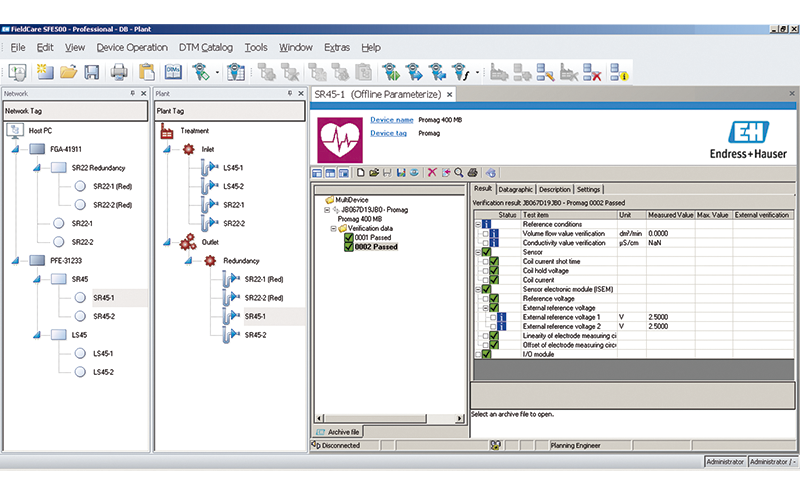The height and width of the screenshot is (495, 800).
Task: Click the Device name link
Action: pos(392,120)
